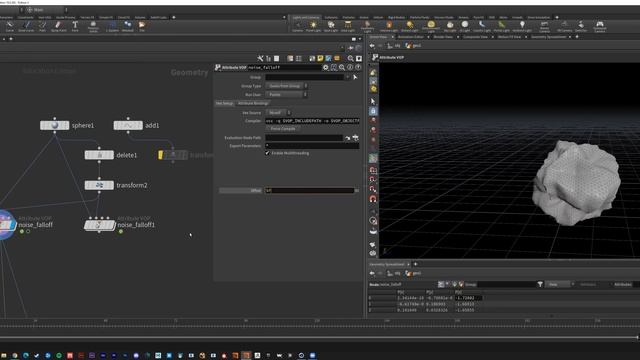This screenshot has width=640, height=360.
Task: Open the Motion FX View pane tab
Action: coord(509,37)
